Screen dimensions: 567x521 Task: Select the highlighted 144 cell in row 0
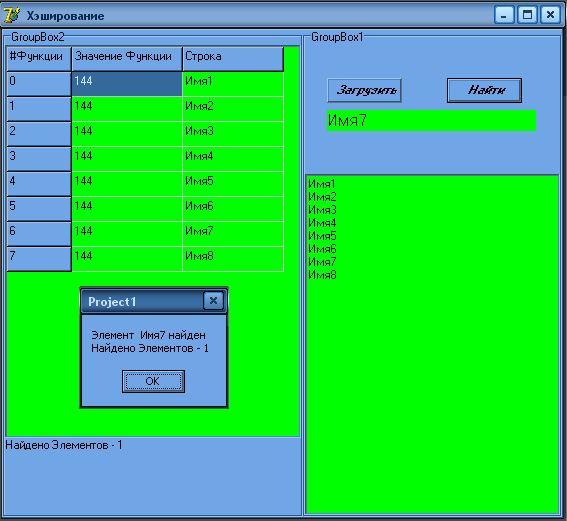pyautogui.click(x=127, y=84)
